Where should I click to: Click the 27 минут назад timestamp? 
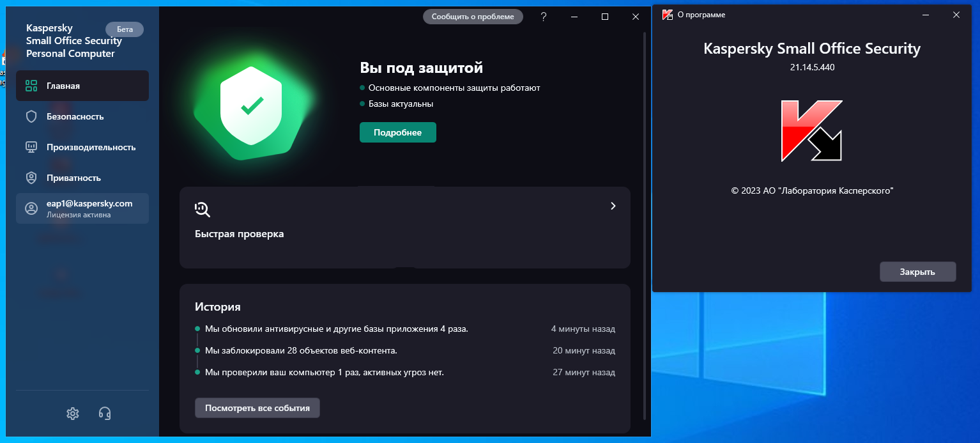tap(584, 372)
